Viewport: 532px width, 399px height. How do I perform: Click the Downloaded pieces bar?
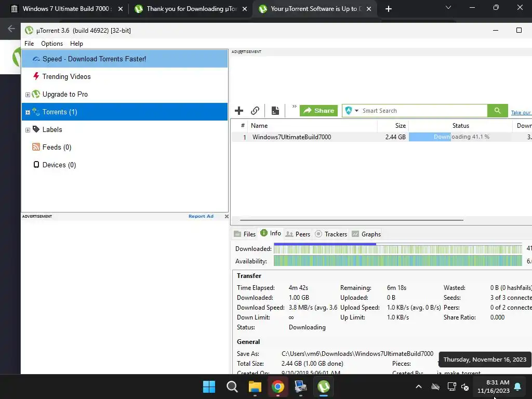(397, 249)
